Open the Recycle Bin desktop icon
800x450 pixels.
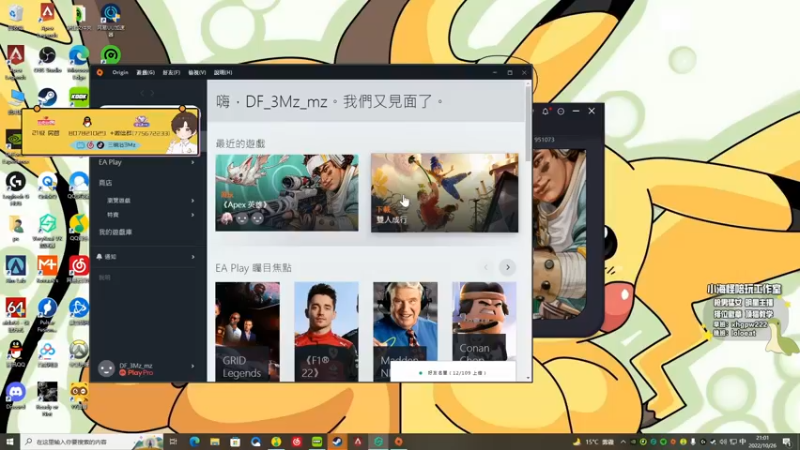coord(15,18)
